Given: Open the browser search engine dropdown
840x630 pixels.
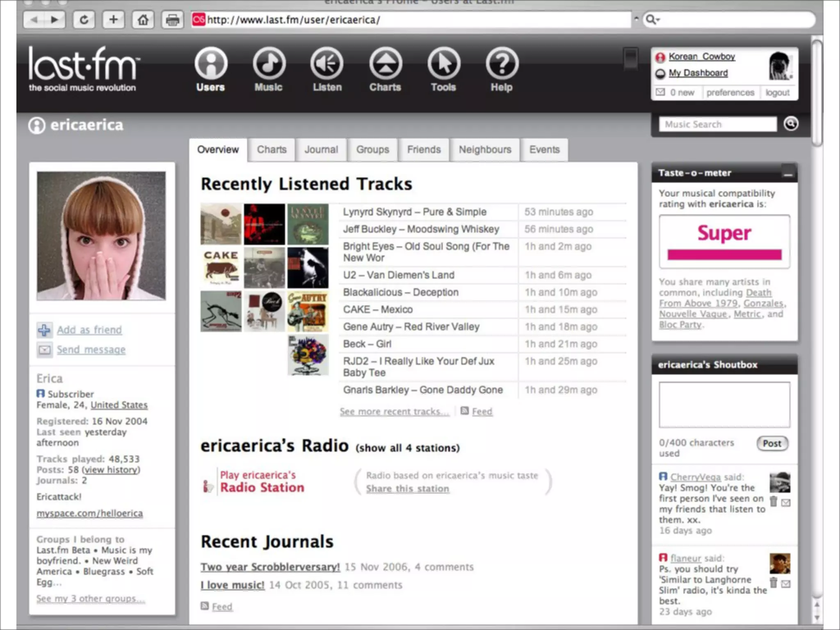Looking at the screenshot, I should coord(653,20).
